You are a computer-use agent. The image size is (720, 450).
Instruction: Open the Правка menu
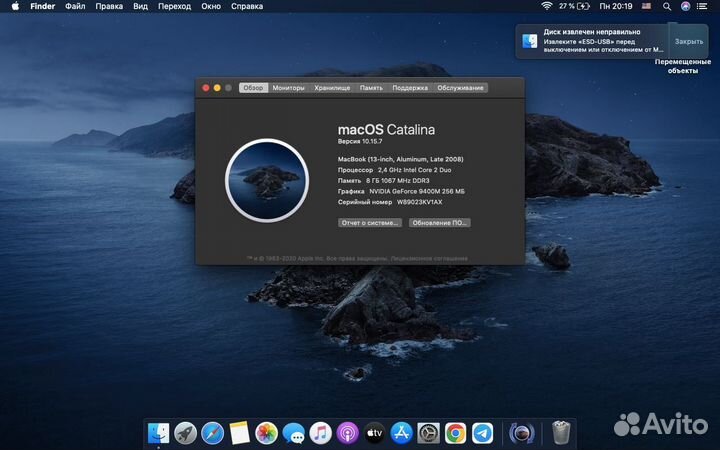(x=109, y=6)
